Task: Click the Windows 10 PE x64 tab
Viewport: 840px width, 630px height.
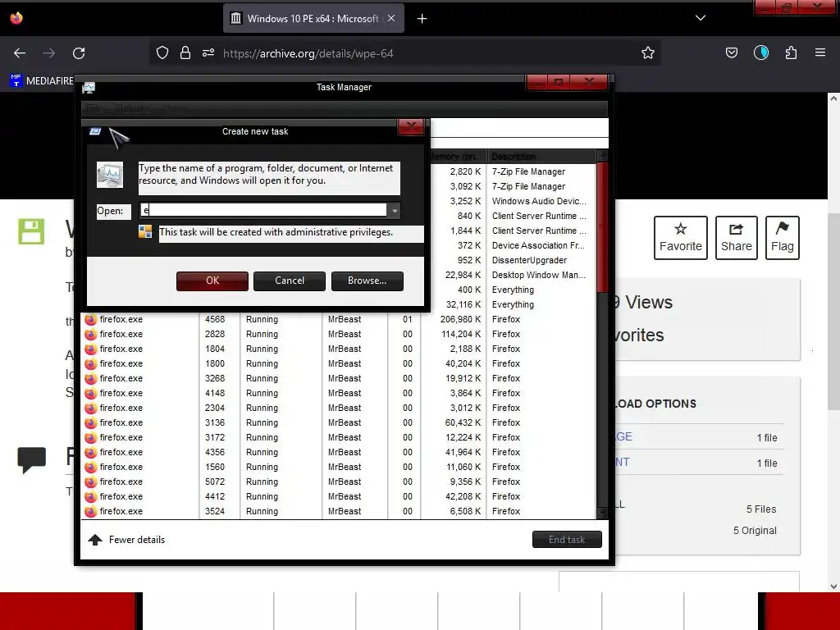Action: [313, 18]
